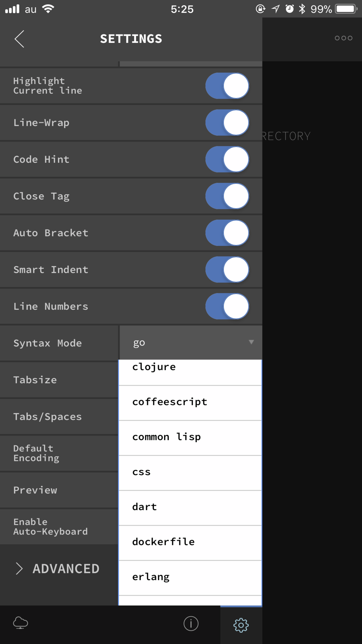Viewport: 362px width, 644px height.
Task: Collapse the Syntax Mode dropdown showing go
Action: 191,342
